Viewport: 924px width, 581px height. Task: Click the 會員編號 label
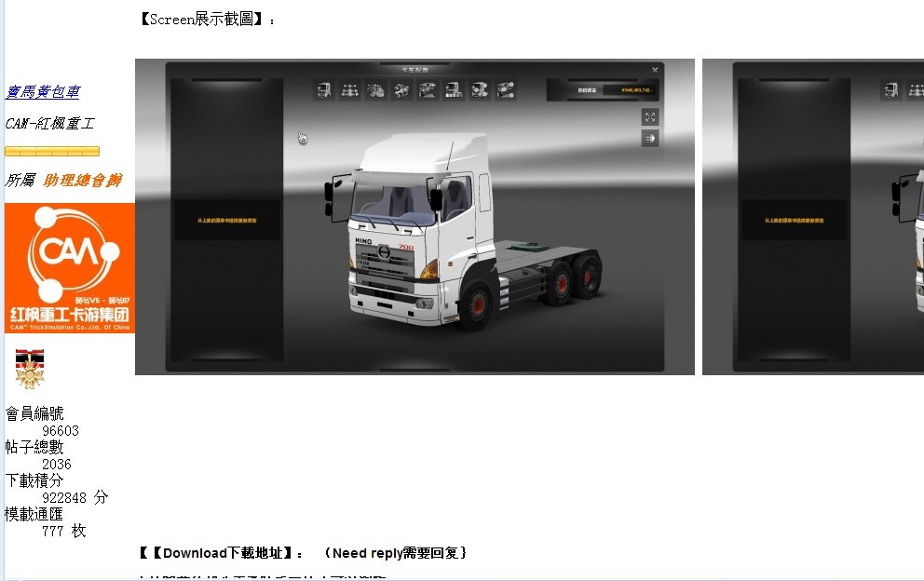34,413
